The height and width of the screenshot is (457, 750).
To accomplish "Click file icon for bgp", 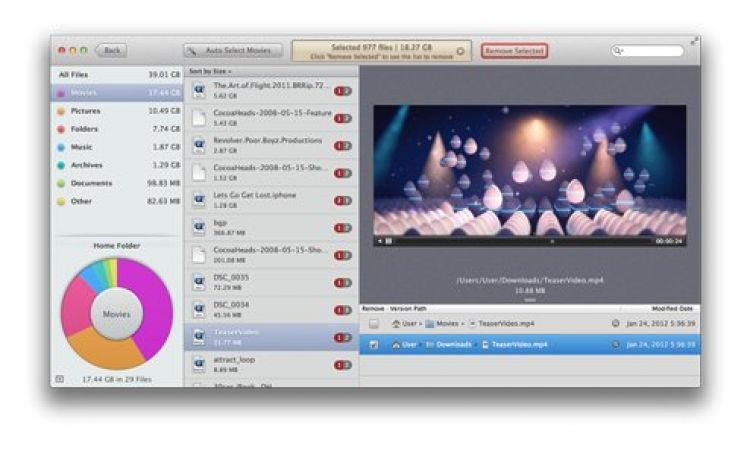I will 199,227.
